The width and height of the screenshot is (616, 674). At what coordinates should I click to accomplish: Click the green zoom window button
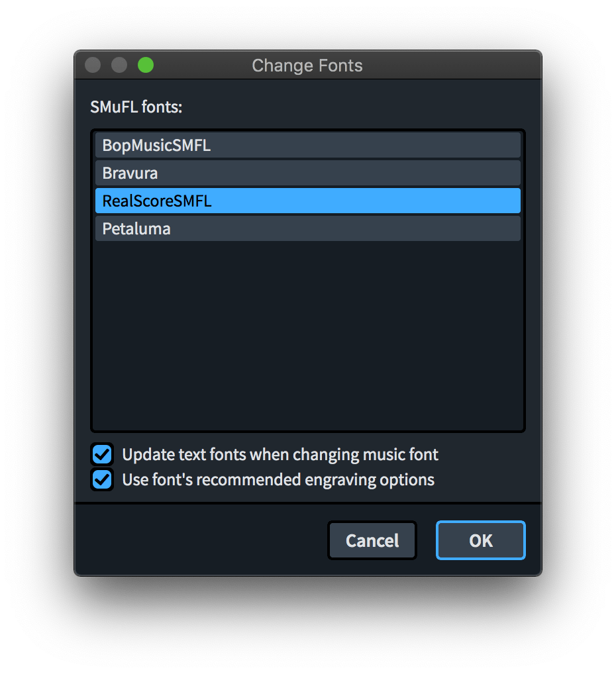(x=146, y=66)
